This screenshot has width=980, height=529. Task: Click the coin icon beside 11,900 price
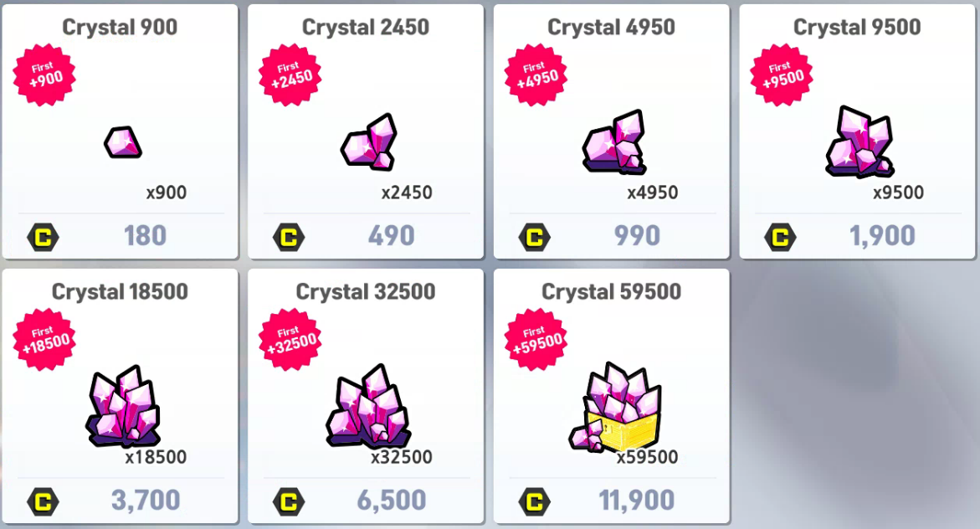point(535,502)
